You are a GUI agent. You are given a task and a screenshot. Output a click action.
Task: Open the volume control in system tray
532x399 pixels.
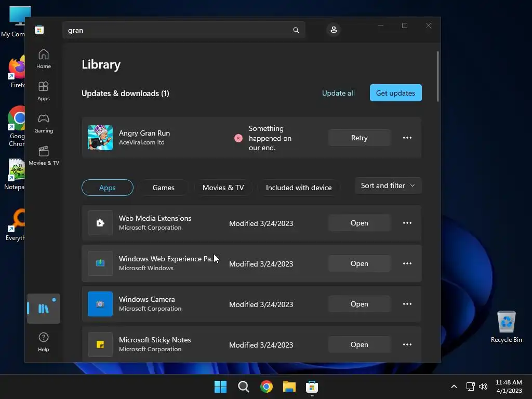483,387
